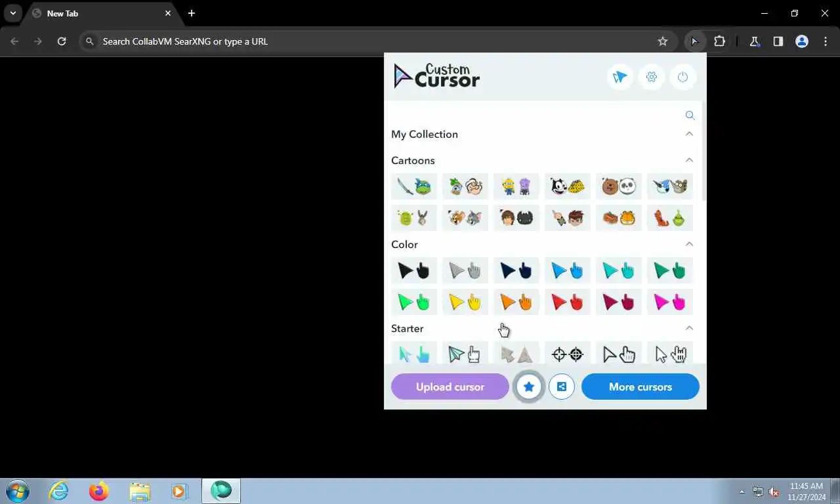840x504 pixels.
Task: Show hidden system tray icons
Action: pos(742,492)
